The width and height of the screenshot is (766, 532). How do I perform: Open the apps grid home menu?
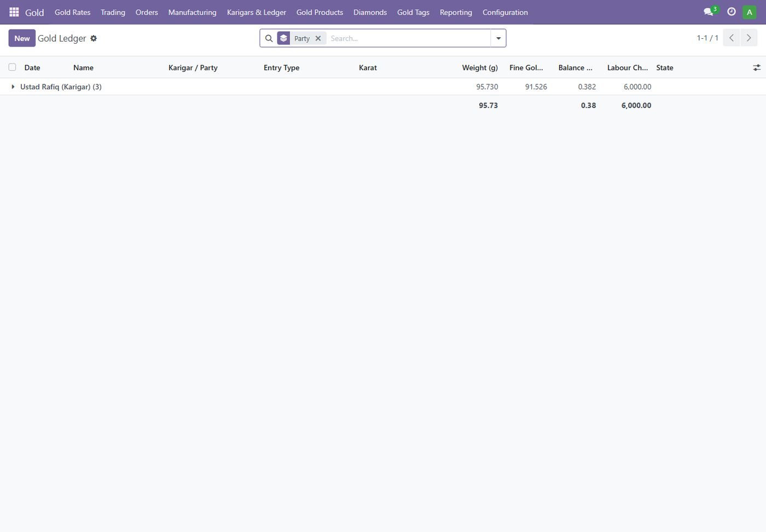[x=14, y=12]
